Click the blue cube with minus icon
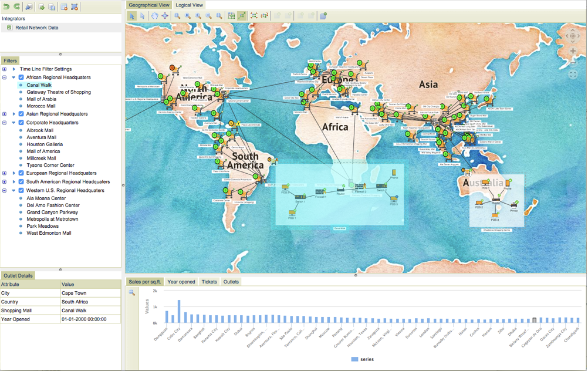The width and height of the screenshot is (588, 371). [x=323, y=16]
